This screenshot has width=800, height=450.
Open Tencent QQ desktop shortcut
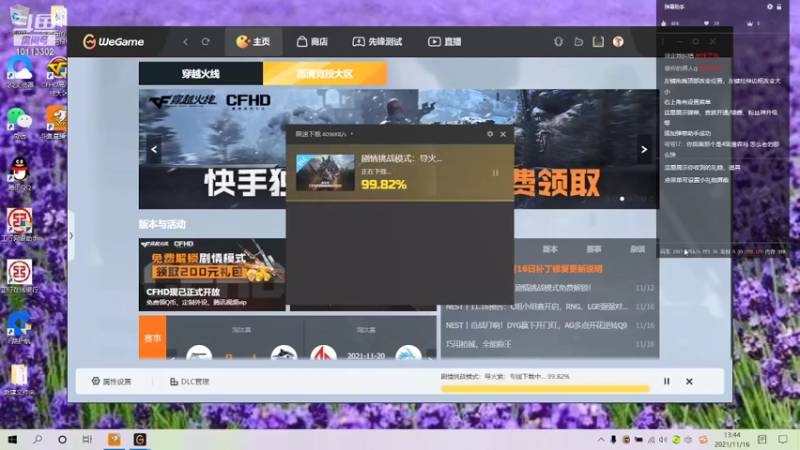coord(19,173)
